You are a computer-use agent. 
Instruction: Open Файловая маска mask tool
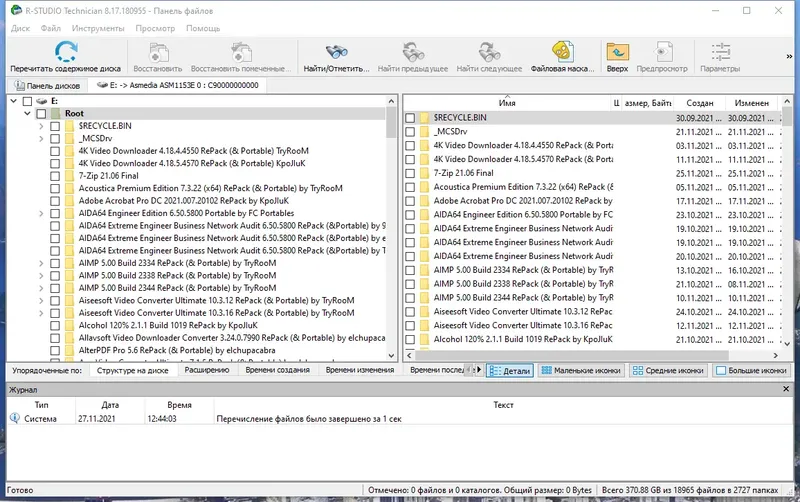pos(562,52)
